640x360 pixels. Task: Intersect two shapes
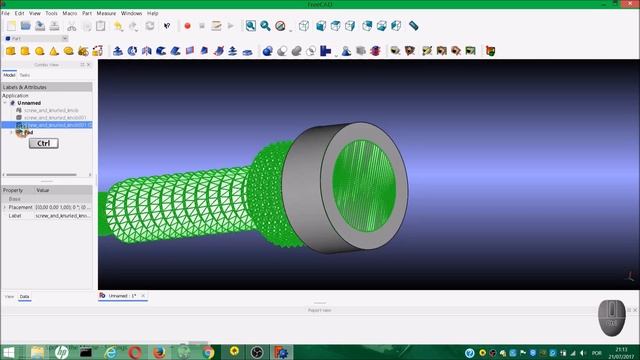311,51
